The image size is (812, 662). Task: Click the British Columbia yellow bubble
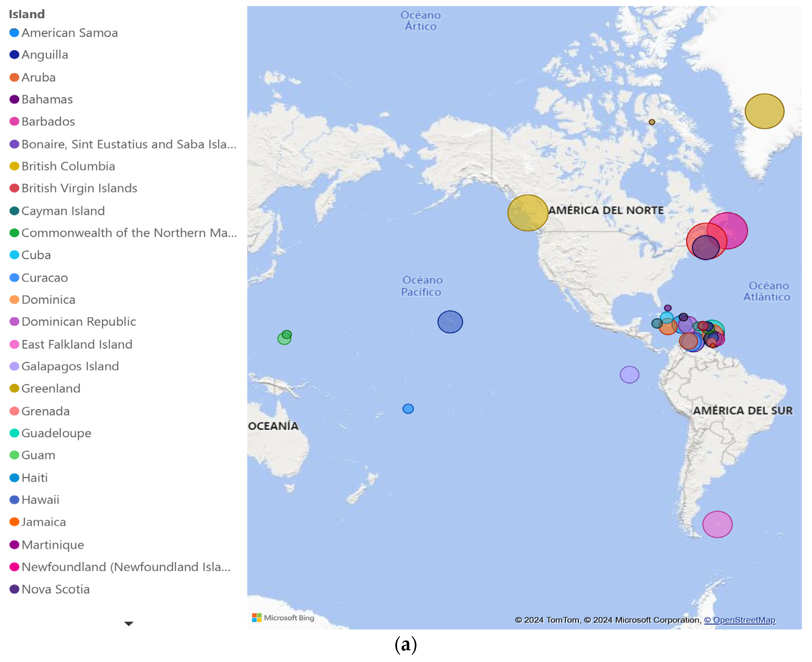pos(528,213)
